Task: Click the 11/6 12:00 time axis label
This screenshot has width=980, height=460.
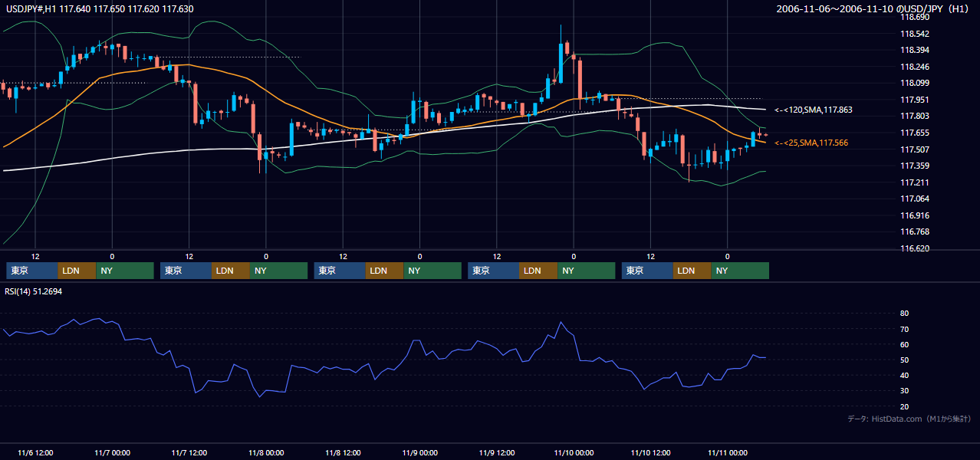Action: click(35, 452)
